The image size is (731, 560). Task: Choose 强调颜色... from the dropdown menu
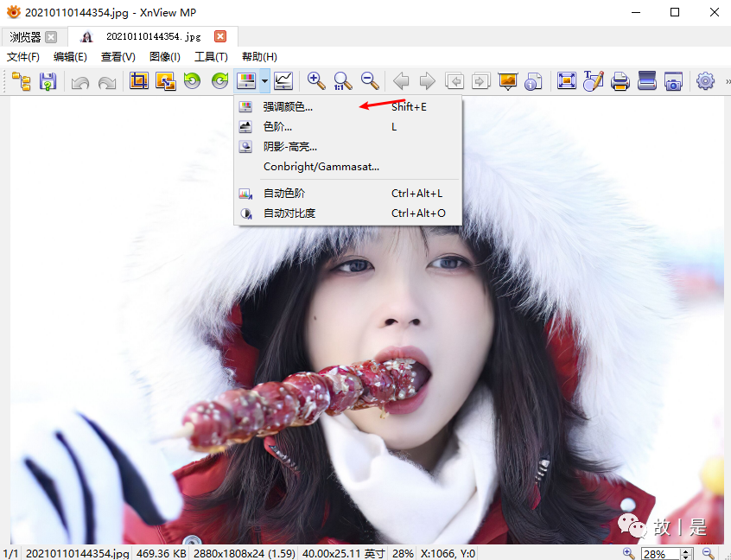(288, 107)
